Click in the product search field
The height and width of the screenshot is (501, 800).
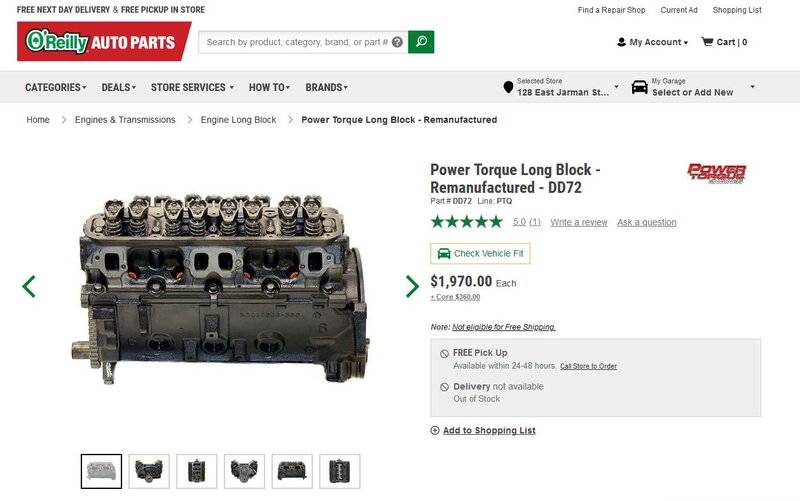[296, 42]
